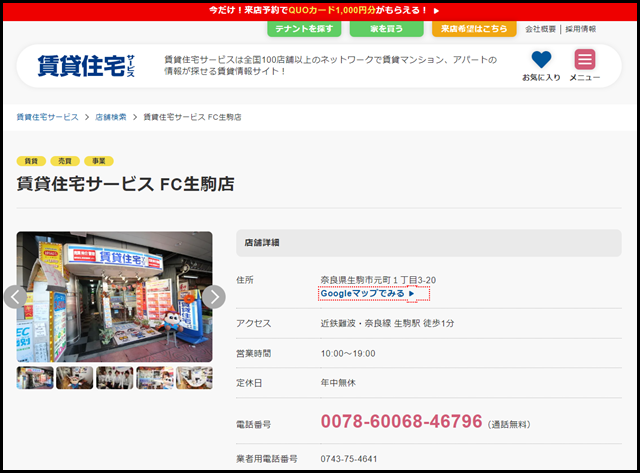Viewport: 640px width, 473px height.
Task: Click the site description about 全国100店舗以上
Action: click(331, 65)
